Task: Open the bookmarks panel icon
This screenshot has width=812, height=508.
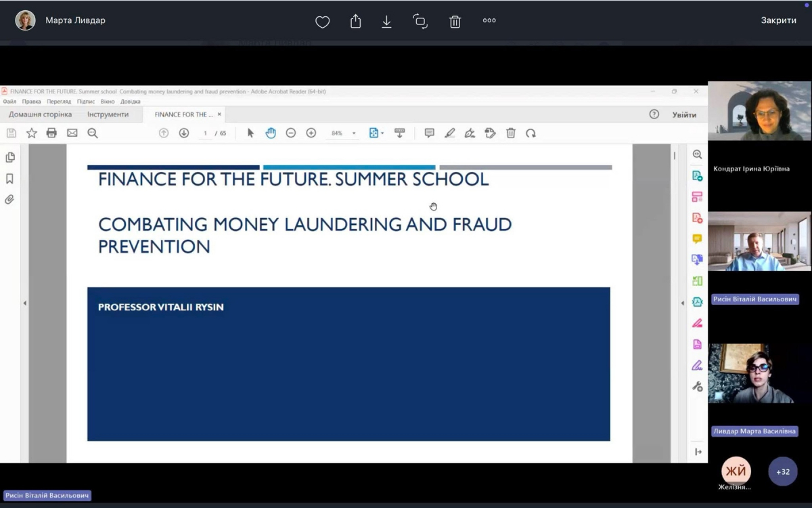Action: pos(9,179)
